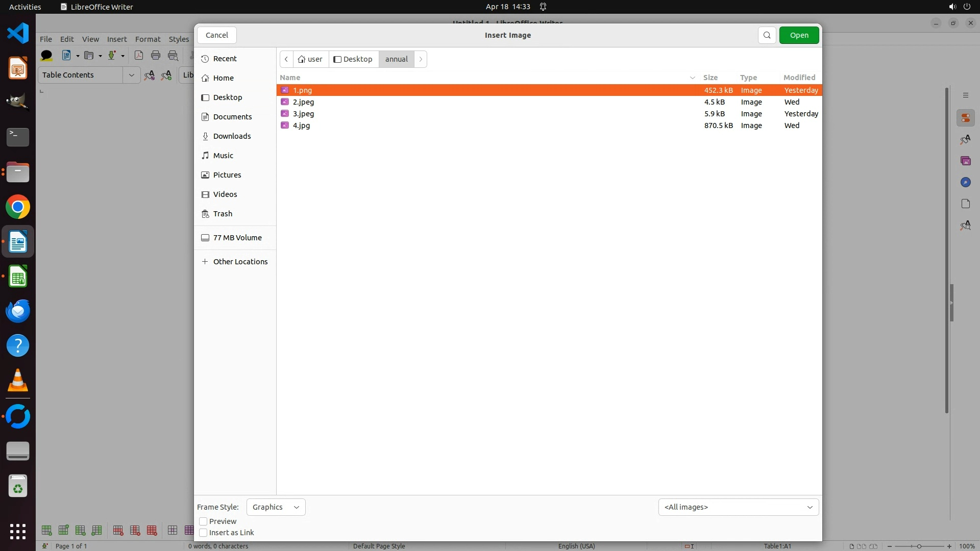Open the sidebar Navigator panel icon
The height and width of the screenshot is (551, 980).
point(965,183)
